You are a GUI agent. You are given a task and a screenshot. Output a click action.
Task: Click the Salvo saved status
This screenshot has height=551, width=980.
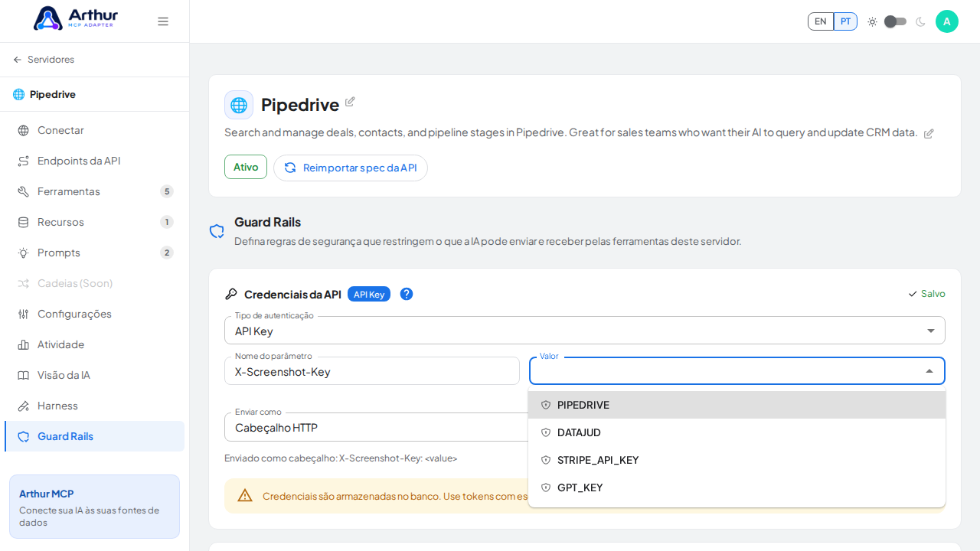point(926,294)
